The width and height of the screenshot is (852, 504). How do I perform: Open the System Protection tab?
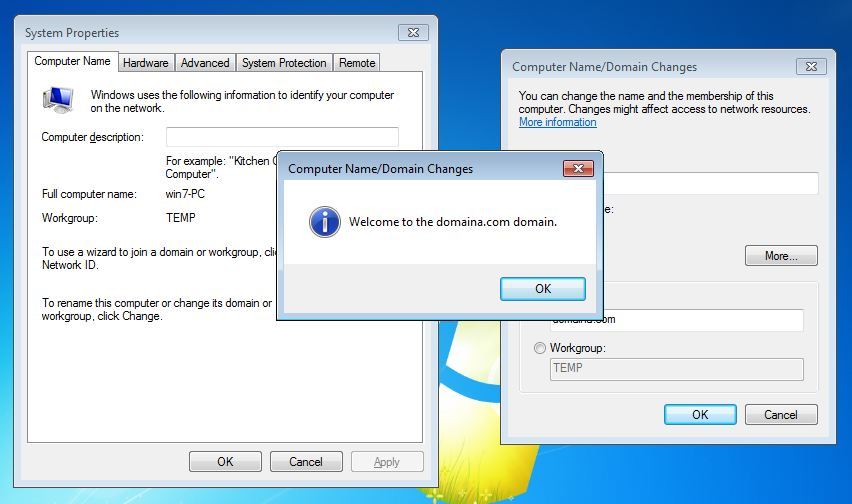(x=284, y=62)
